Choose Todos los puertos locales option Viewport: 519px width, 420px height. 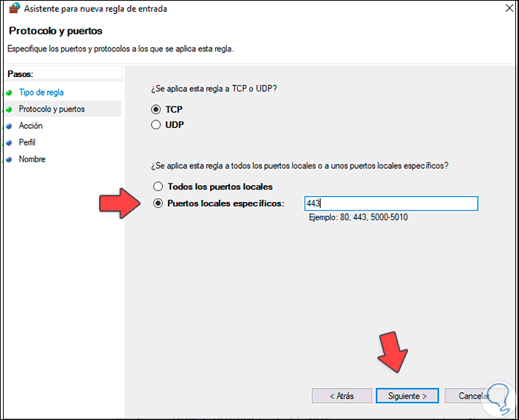pyautogui.click(x=157, y=187)
